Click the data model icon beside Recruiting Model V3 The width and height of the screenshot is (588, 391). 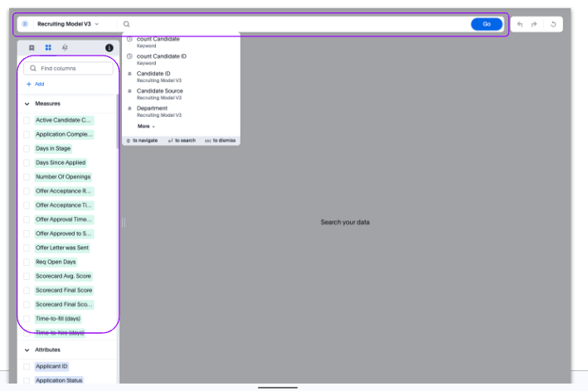coord(25,24)
